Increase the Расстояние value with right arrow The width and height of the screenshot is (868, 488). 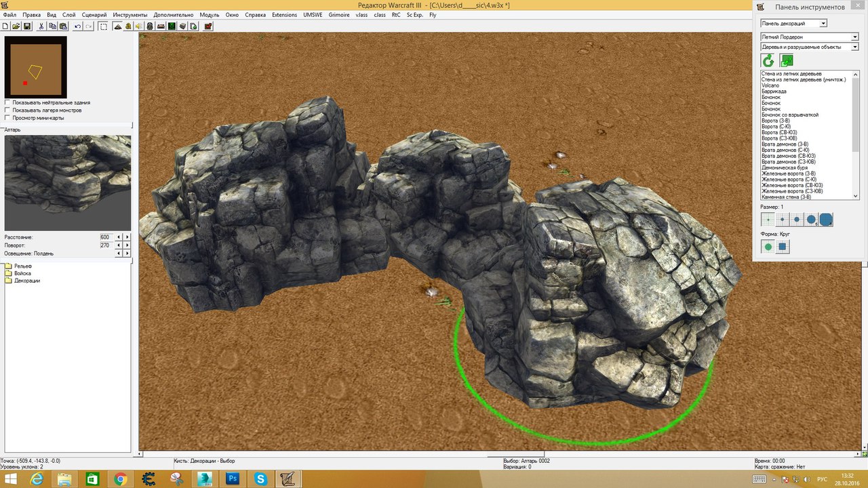127,237
